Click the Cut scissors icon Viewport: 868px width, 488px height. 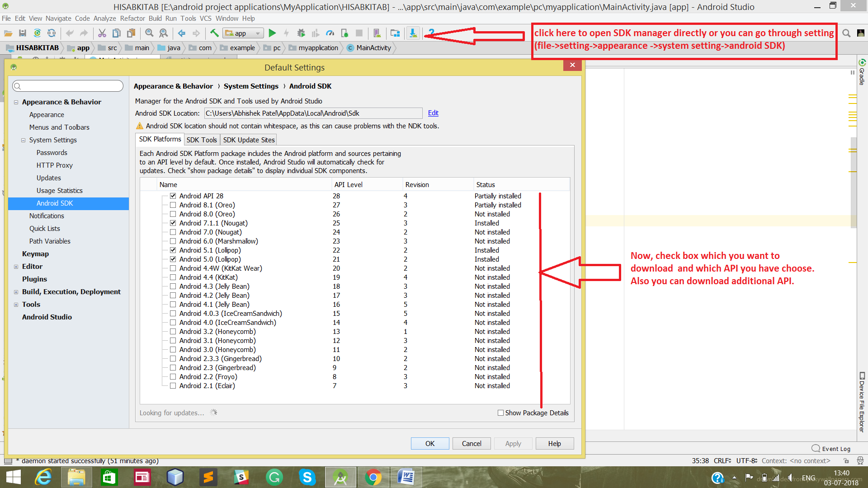pos(102,33)
